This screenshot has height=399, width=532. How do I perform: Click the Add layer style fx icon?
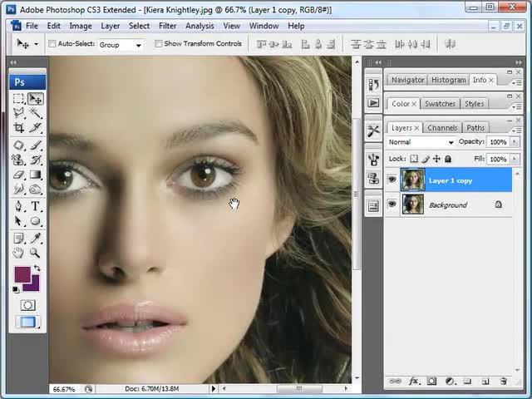[x=414, y=382]
